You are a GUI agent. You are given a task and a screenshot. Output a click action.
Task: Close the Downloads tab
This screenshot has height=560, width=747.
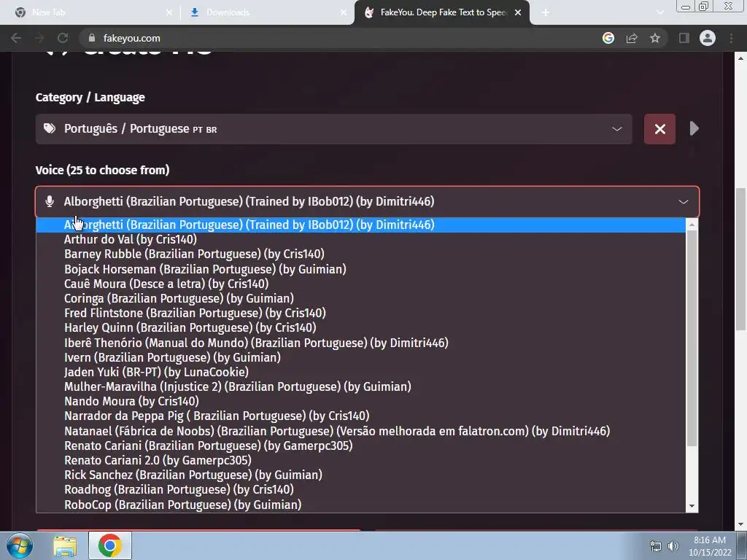[x=344, y=12]
